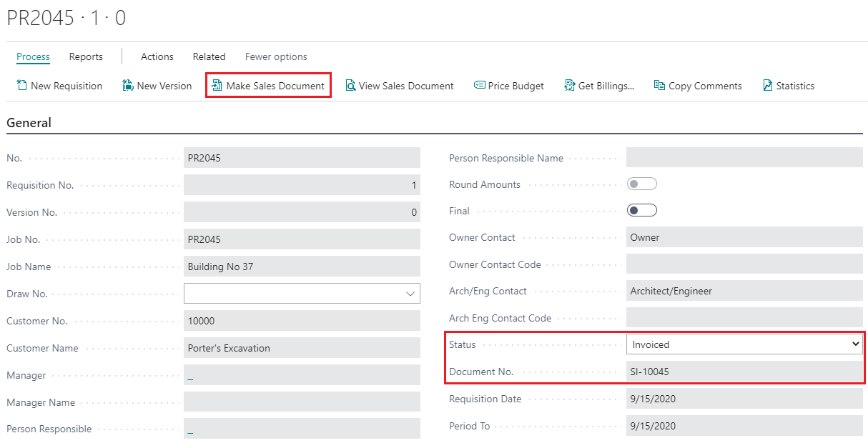This screenshot has height=443, width=868.
Task: Open the Actions menu
Action: coord(157,56)
